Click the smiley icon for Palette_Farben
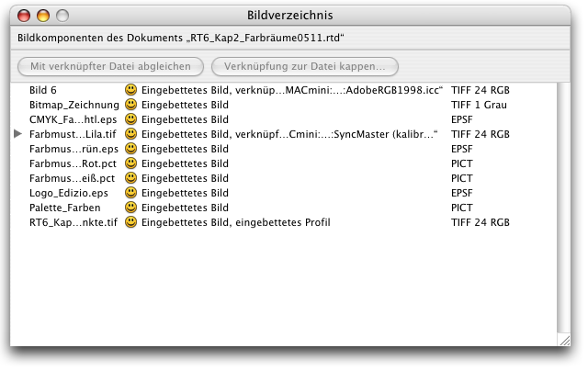This screenshot has height=371, width=588. [x=131, y=208]
